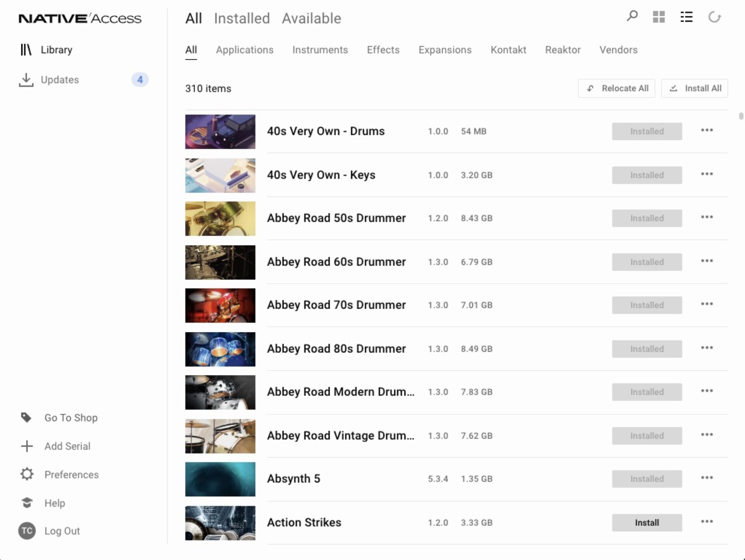Click Add Serial plus icon
Screen dimensions: 745x560
pos(26,446)
